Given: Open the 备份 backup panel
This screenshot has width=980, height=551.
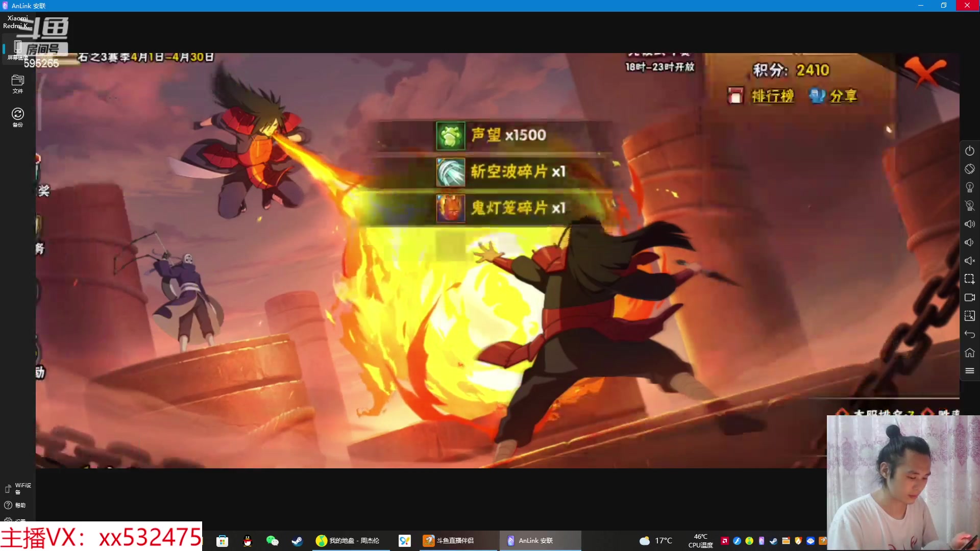Looking at the screenshot, I should pos(18,118).
